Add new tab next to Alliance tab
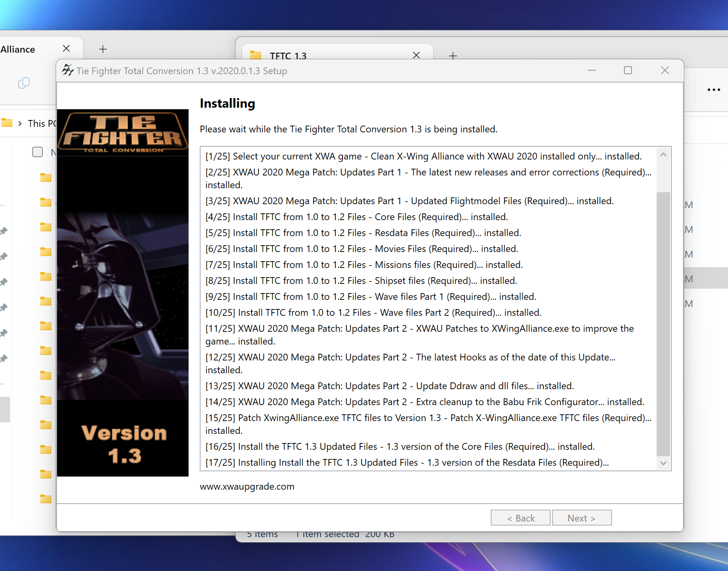Screen dimensions: 728x571 click(x=103, y=49)
